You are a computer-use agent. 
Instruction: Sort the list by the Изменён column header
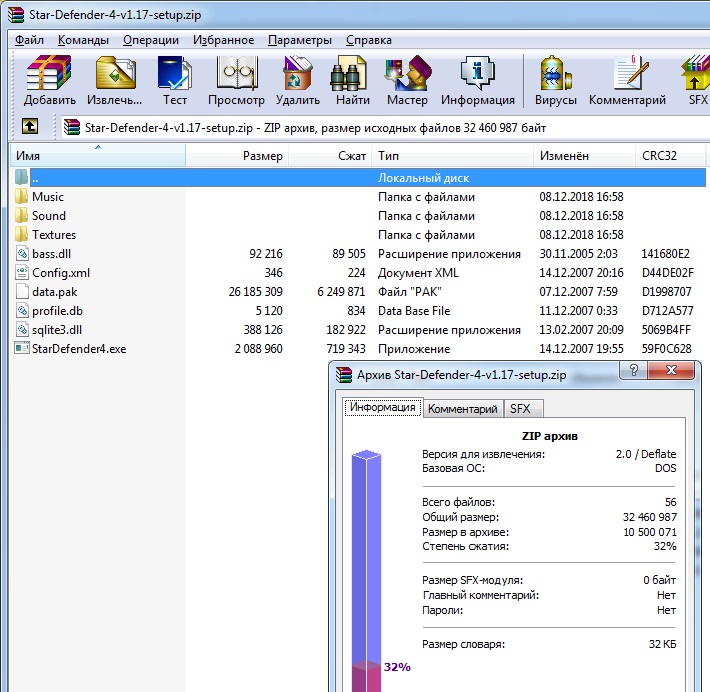coord(584,156)
